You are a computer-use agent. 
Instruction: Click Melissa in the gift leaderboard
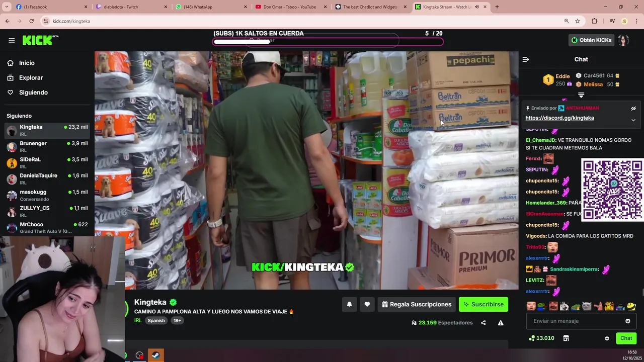pyautogui.click(x=593, y=84)
